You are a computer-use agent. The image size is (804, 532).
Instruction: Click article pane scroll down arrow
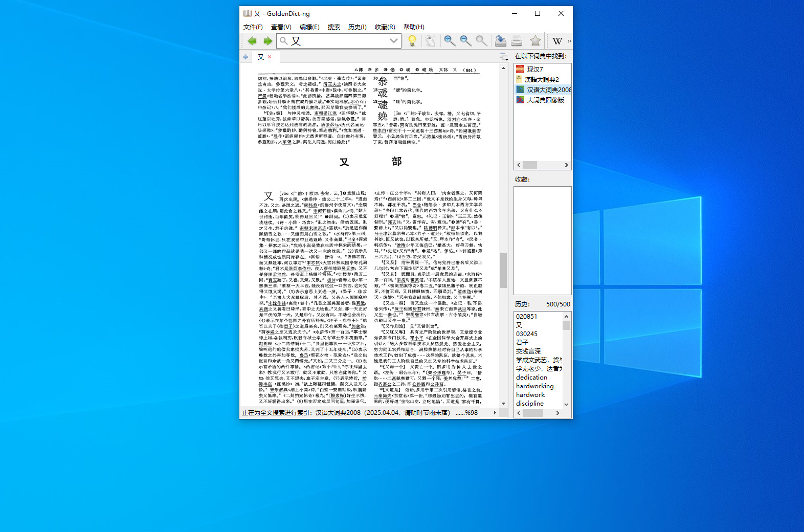pyautogui.click(x=503, y=403)
